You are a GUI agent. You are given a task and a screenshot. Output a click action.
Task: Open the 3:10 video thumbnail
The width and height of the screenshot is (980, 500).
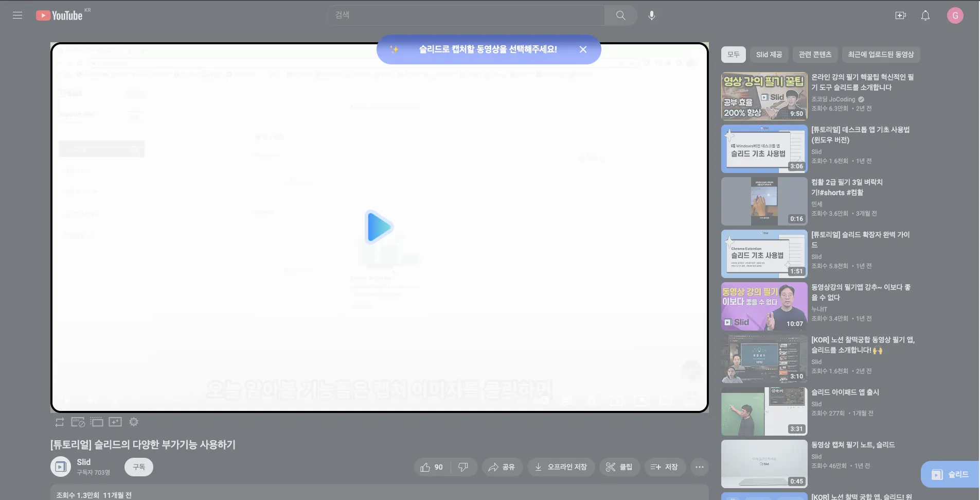pos(764,359)
